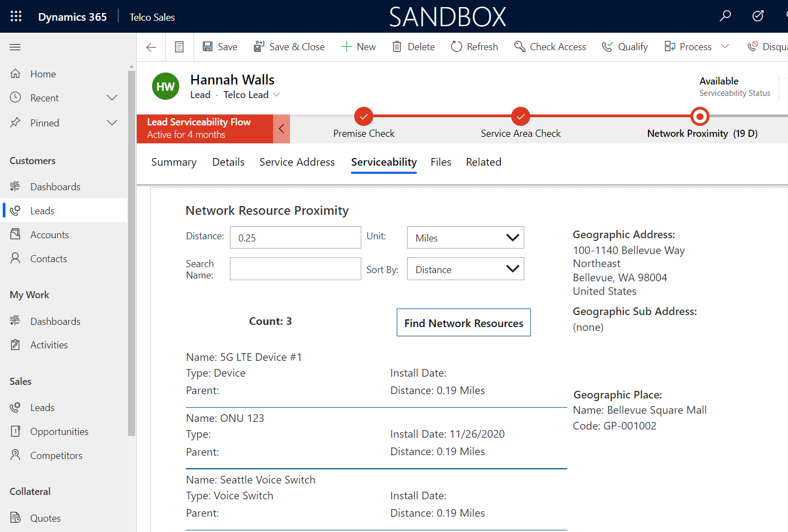Open the Unit dropdown showing Miles
The height and width of the screenshot is (532, 788).
(x=465, y=237)
